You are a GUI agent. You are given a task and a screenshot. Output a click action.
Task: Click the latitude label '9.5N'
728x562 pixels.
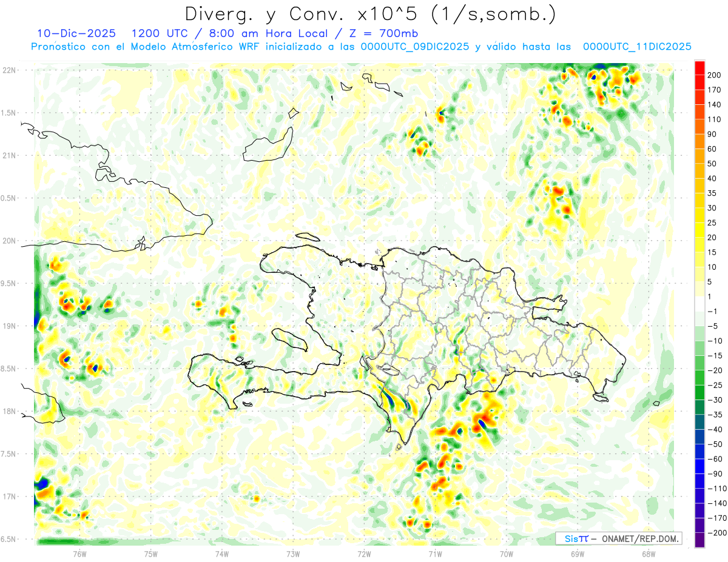coord(9,283)
